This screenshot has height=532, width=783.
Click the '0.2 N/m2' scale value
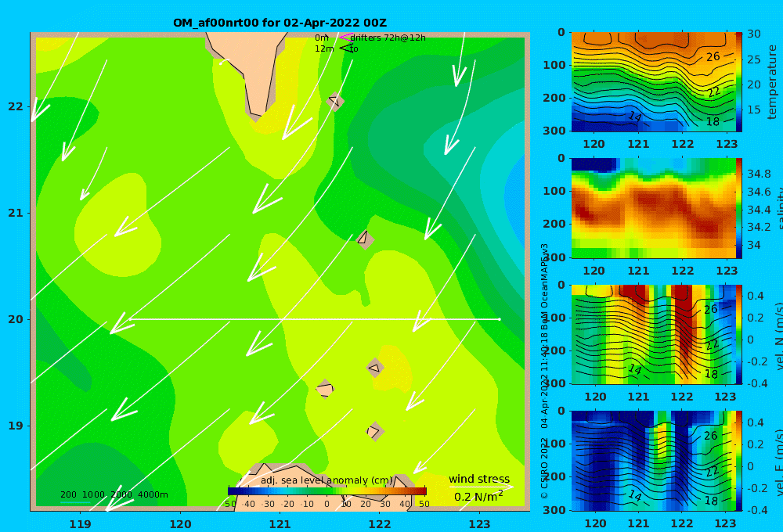(478, 497)
